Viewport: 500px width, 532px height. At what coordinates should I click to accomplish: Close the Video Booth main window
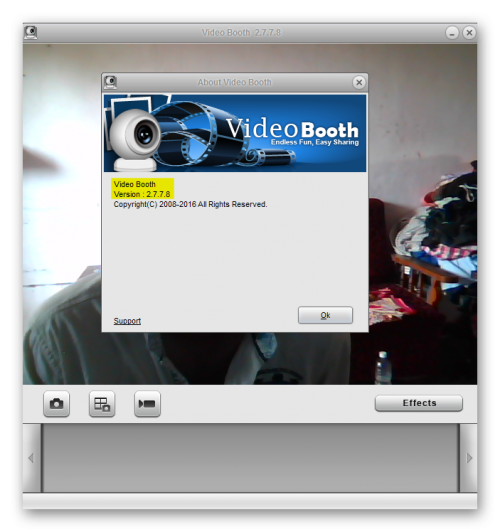click(x=469, y=33)
